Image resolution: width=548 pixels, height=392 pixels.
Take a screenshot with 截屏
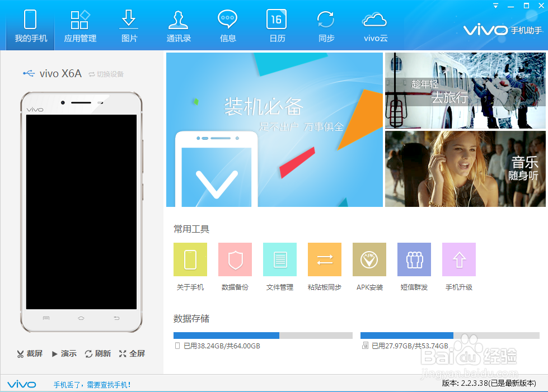click(x=30, y=353)
